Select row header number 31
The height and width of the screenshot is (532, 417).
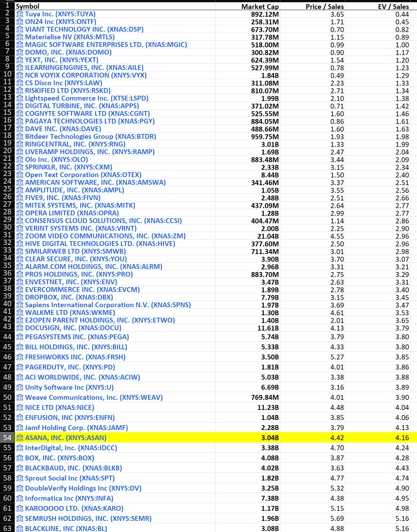[x=7, y=235]
